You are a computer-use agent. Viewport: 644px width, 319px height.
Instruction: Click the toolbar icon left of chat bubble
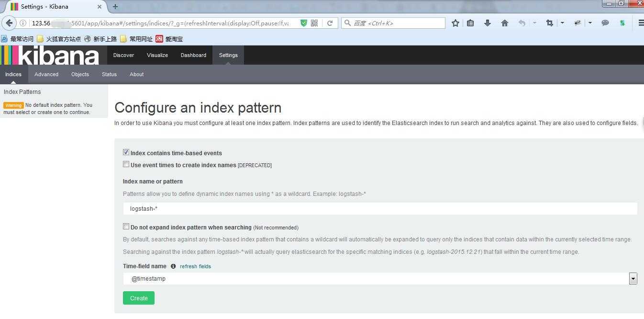coord(577,23)
